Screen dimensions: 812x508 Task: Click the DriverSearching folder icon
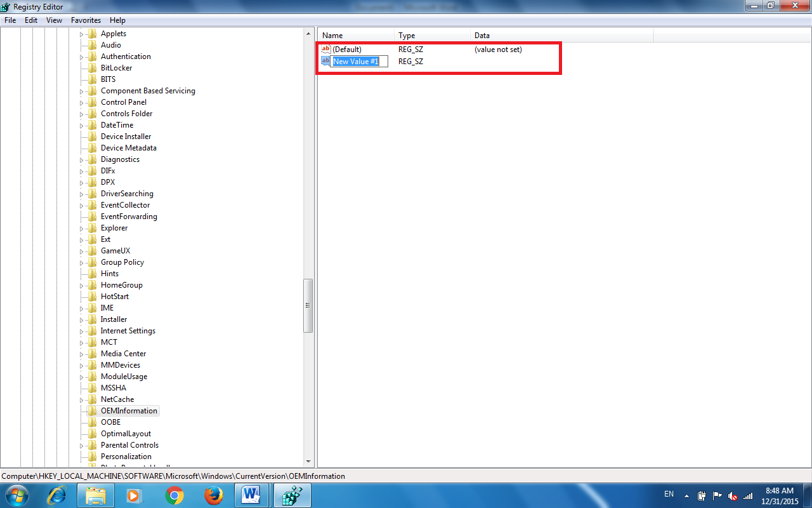coord(93,194)
